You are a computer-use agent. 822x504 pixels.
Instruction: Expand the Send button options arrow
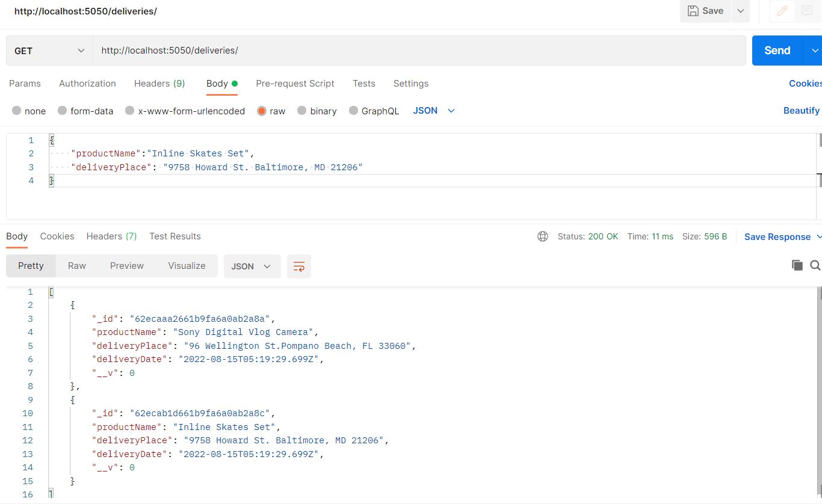[817, 51]
